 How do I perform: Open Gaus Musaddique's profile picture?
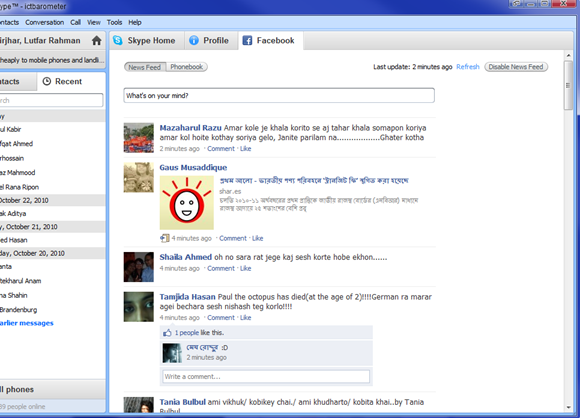[x=138, y=177]
